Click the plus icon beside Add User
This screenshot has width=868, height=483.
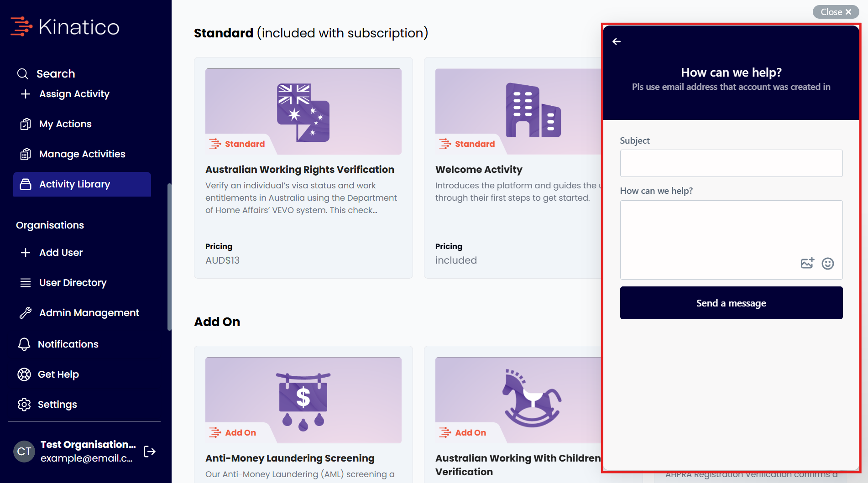click(26, 253)
